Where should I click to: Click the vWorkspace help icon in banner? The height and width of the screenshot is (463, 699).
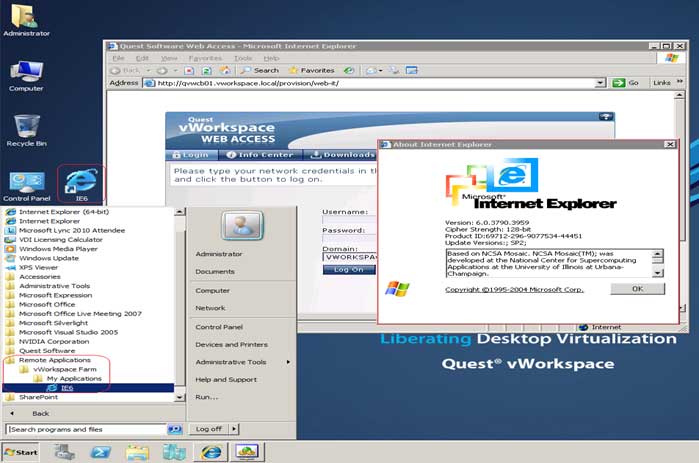coord(605,117)
